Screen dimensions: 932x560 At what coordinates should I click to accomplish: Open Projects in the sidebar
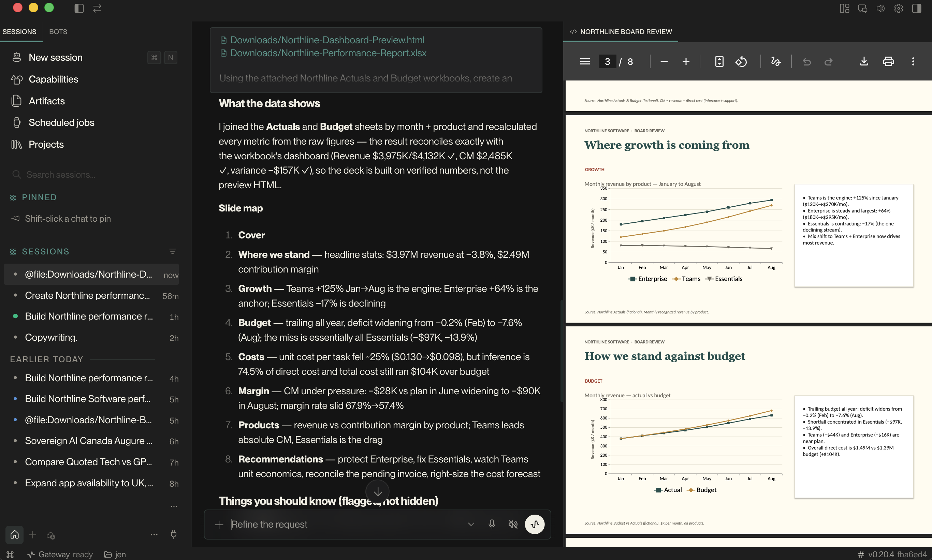click(x=46, y=145)
